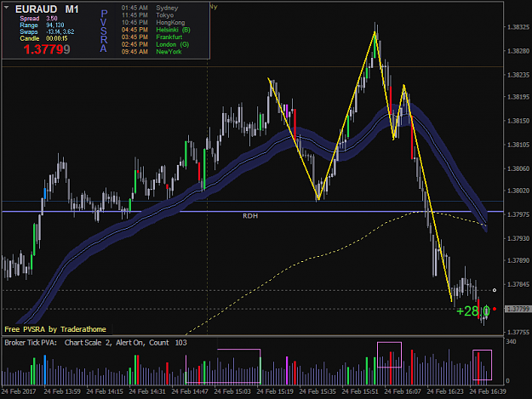Image resolution: width=532 pixels, height=399 pixels.
Task: Click the large red price 1.37799
Action: click(x=47, y=49)
